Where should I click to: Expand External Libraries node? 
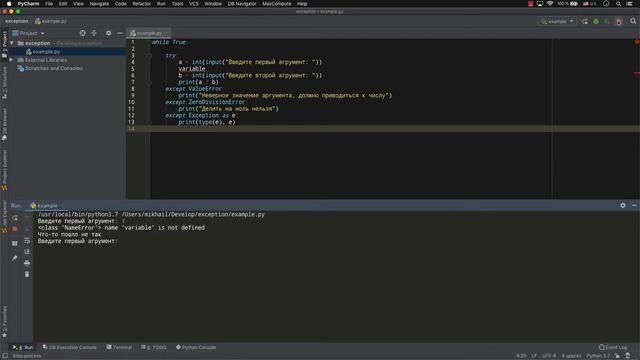(x=12, y=60)
